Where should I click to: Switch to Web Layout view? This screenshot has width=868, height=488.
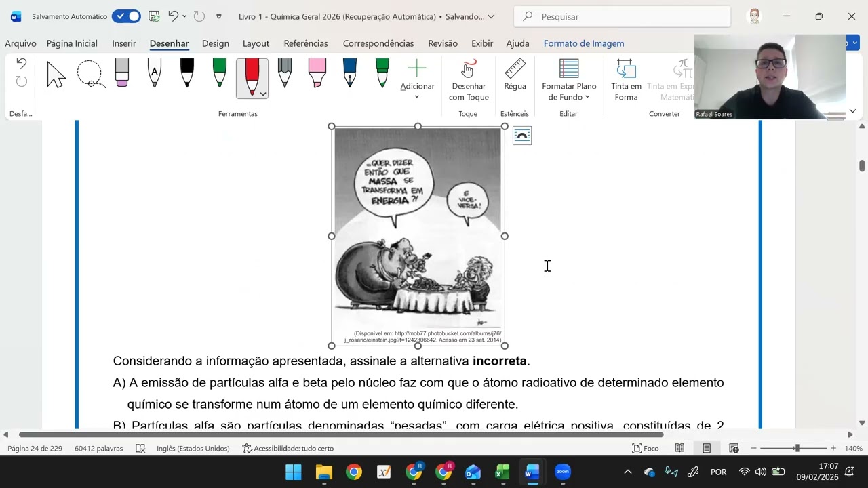tap(734, 448)
